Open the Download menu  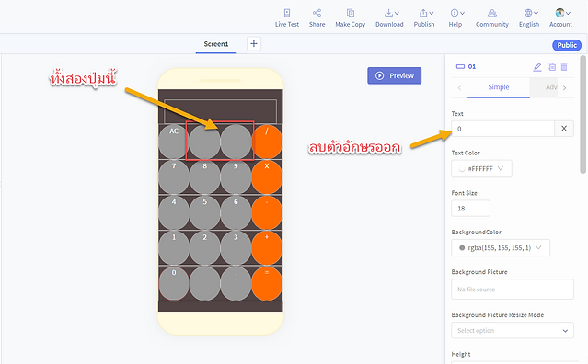tap(389, 18)
